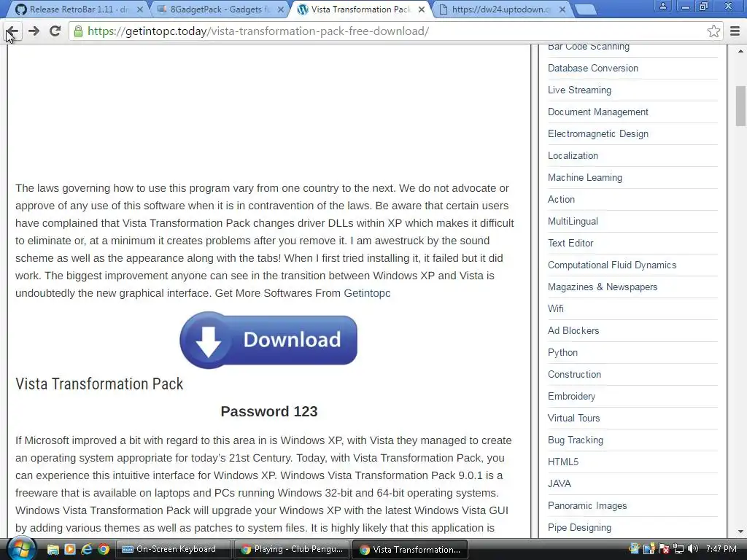Viewport: 747px width, 560px height.
Task: Open Python category
Action: (x=562, y=352)
